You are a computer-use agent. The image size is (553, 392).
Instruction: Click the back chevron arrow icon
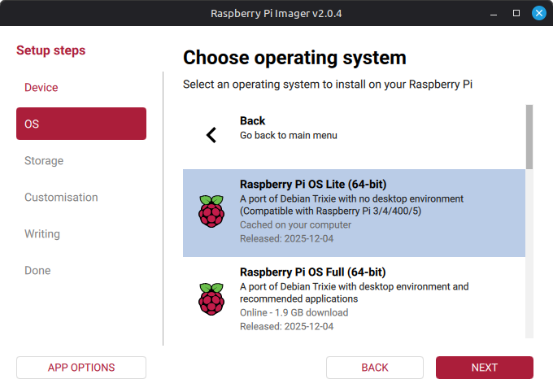(x=211, y=135)
